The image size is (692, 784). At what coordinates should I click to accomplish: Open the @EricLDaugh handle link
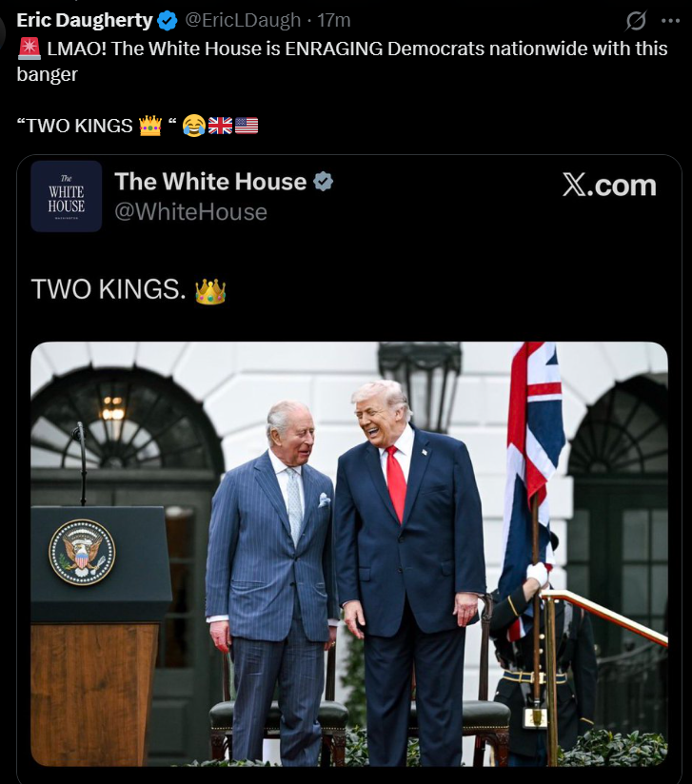[x=243, y=21]
